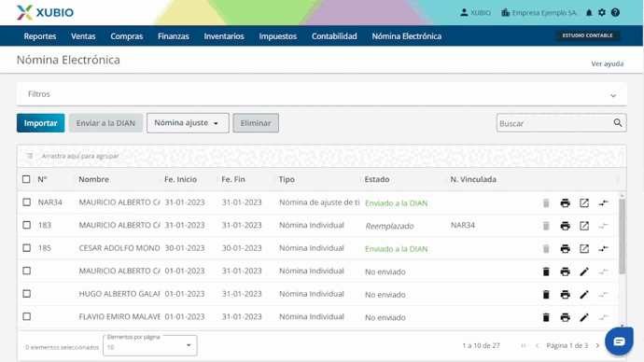Check the row 183 checkbox
The width and height of the screenshot is (644, 362).
pyautogui.click(x=27, y=225)
